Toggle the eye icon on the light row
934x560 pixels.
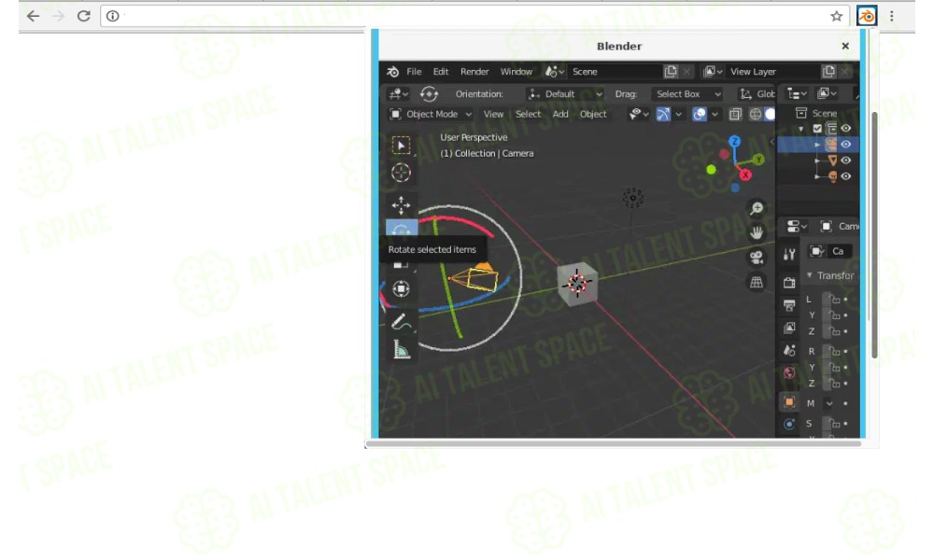(846, 176)
